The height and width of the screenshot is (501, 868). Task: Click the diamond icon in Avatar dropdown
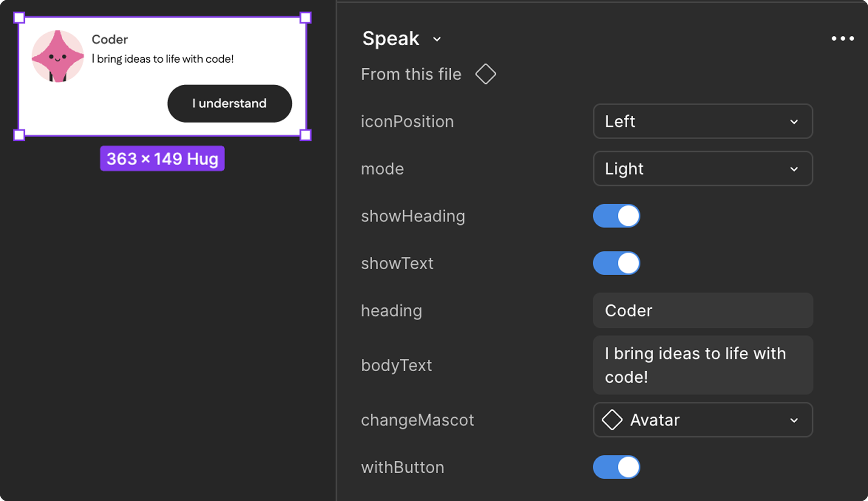(612, 420)
